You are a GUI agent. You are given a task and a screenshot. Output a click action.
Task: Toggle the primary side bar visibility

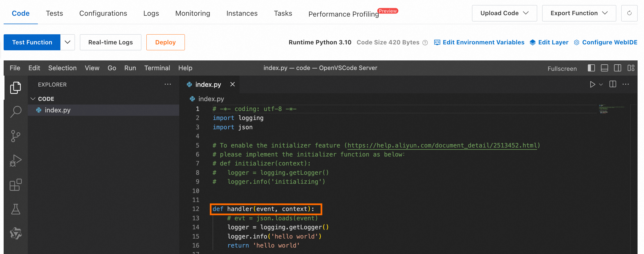click(591, 68)
